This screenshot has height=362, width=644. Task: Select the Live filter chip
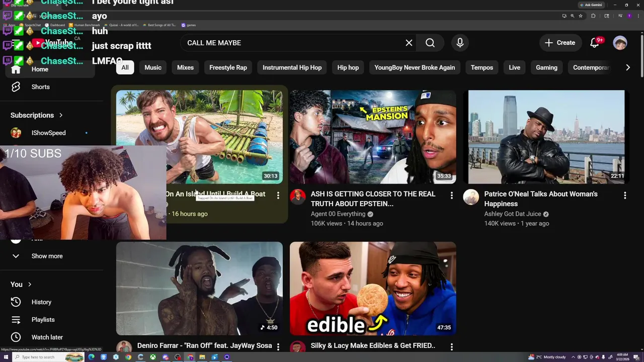coord(514,67)
